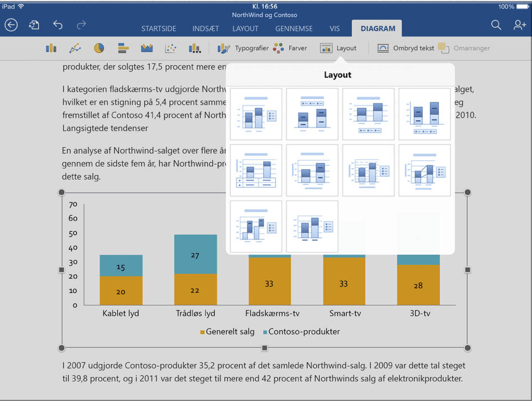Open Ombryd tekst wrapping options
Screen dimensions: 532x401
[x=406, y=48]
